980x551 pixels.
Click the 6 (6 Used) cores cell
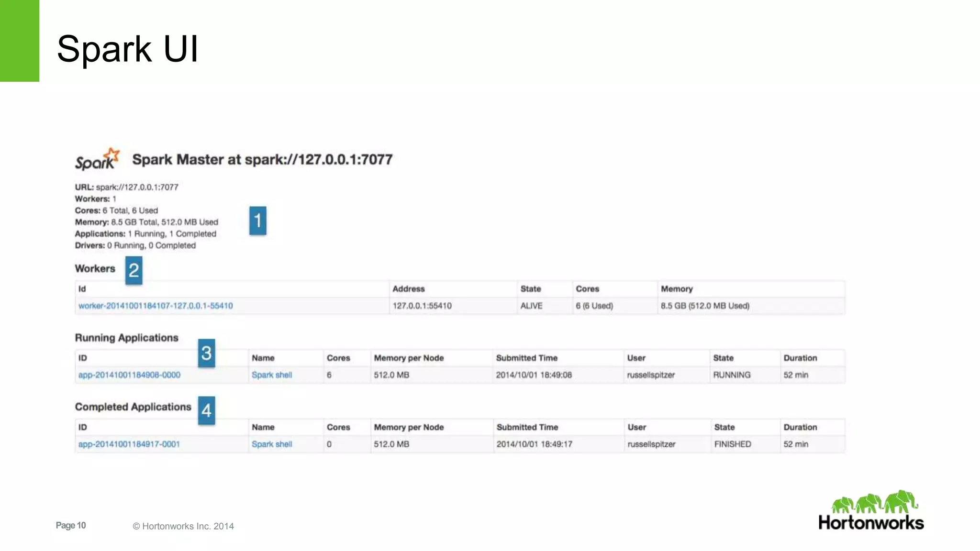(594, 306)
